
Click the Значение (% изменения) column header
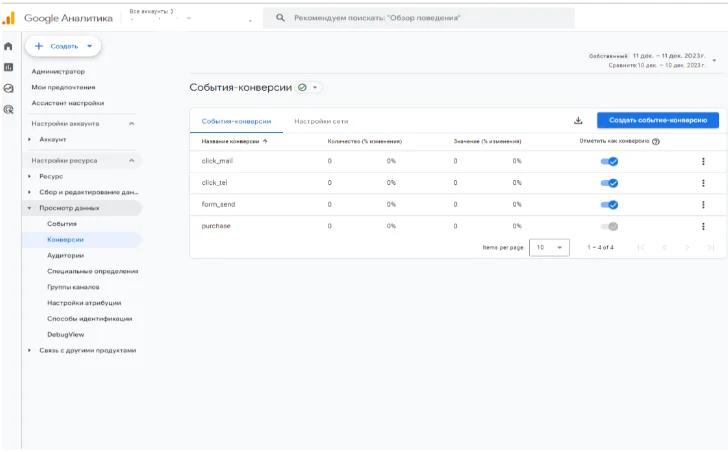tap(487, 141)
